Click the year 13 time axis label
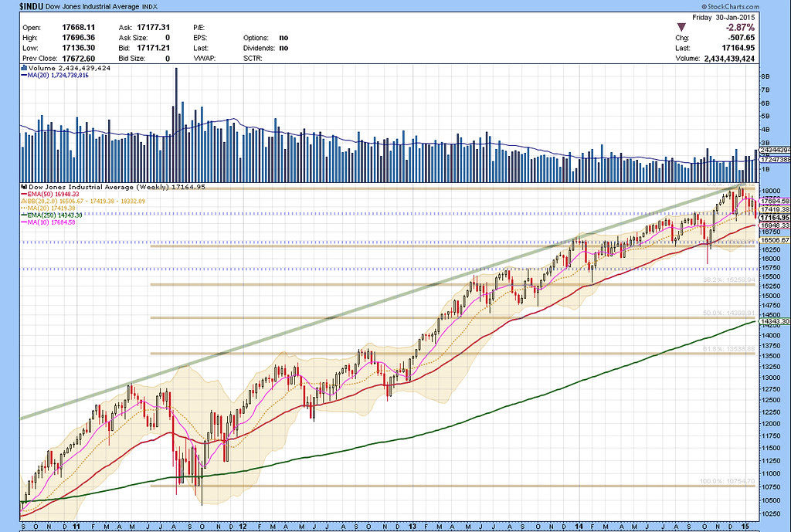This screenshot has width=791, height=532. [x=412, y=527]
